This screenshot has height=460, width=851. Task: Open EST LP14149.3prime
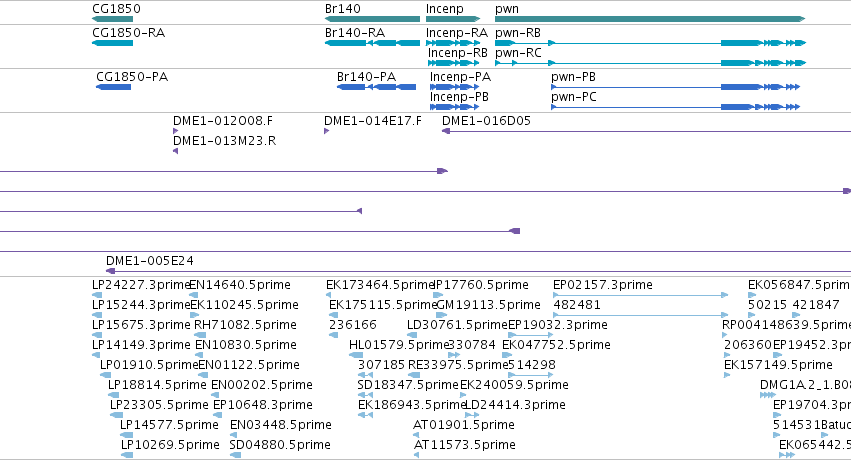[x=141, y=345]
